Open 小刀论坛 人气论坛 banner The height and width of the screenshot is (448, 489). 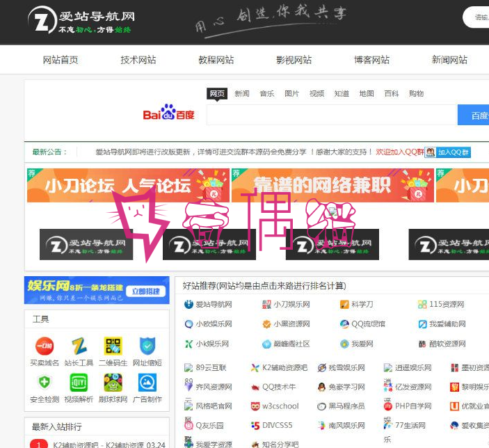click(128, 185)
